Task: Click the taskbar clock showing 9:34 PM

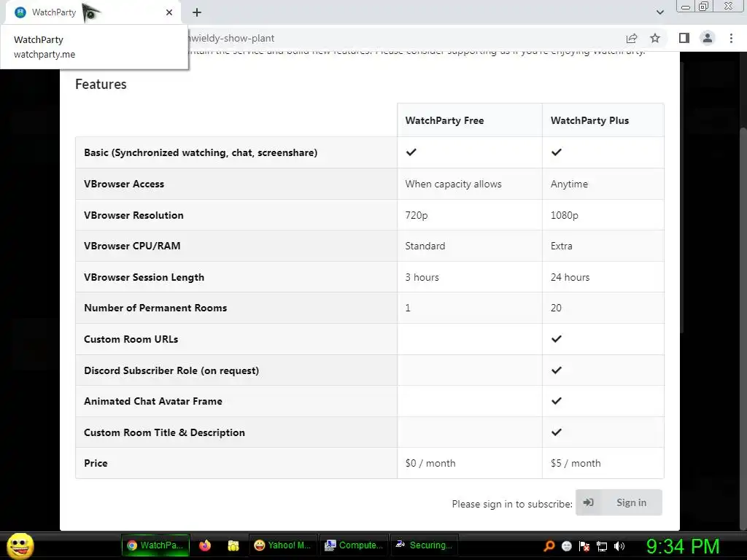Action: click(683, 545)
